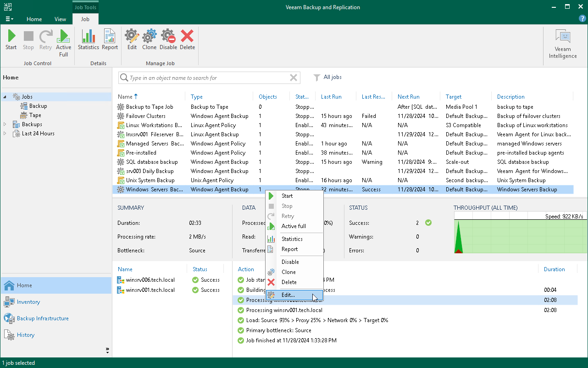Choose Edit... in the context menu
This screenshot has width=588, height=368.
294,295
